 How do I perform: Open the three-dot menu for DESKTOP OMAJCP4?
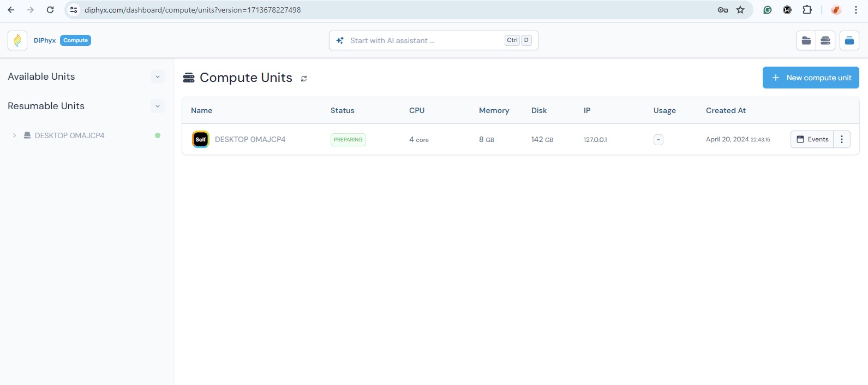(842, 139)
